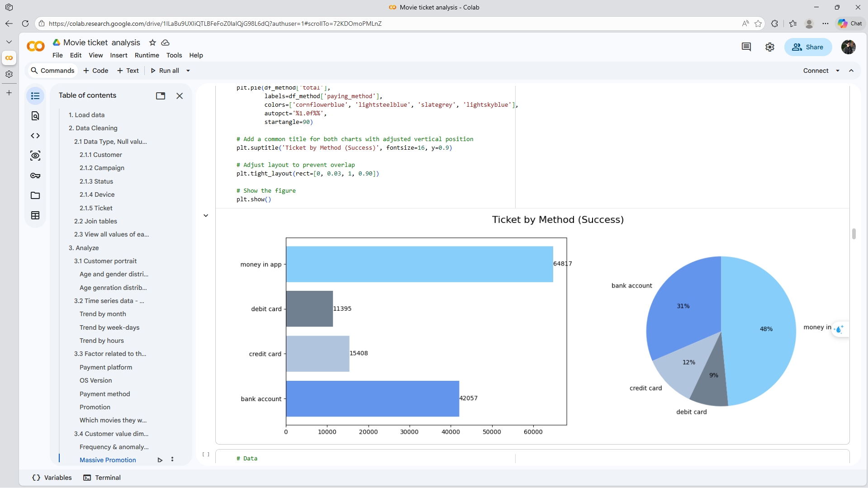Click the notebook vertical scrollbar thumb
This screenshot has width=868, height=488.
tap(854, 234)
